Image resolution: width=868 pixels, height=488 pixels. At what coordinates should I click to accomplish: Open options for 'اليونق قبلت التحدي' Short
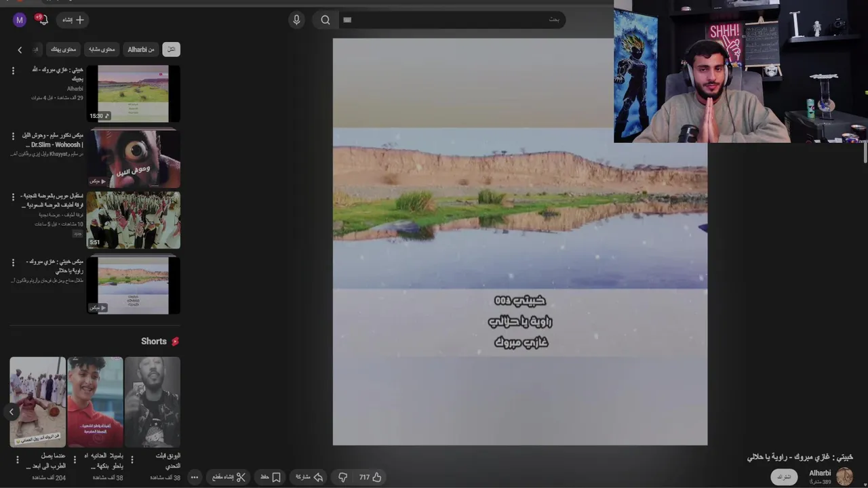(x=132, y=460)
